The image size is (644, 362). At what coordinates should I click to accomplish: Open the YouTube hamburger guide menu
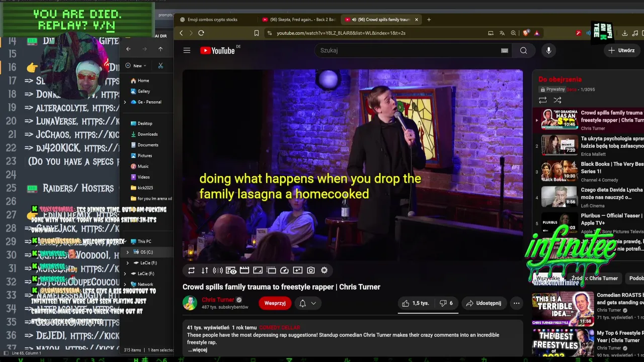pos(187,50)
